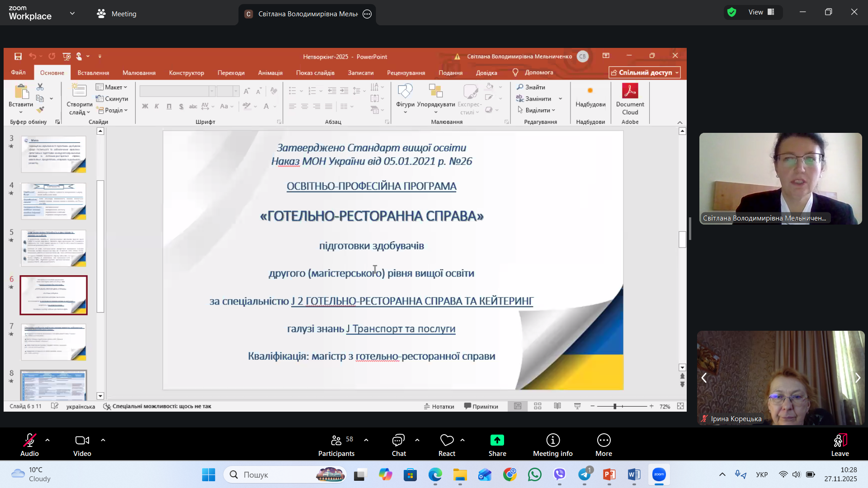This screenshot has width=868, height=488.
Task: Expand the audio options arrow
Action: click(x=47, y=440)
